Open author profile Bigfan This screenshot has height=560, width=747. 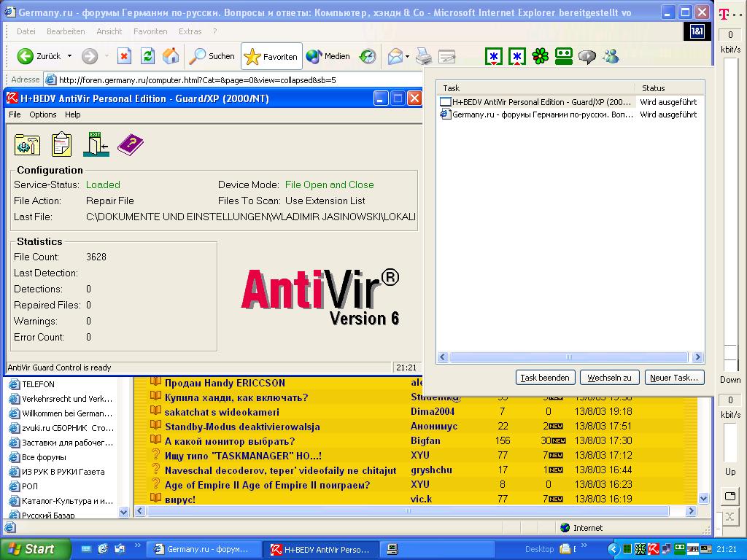click(x=425, y=441)
